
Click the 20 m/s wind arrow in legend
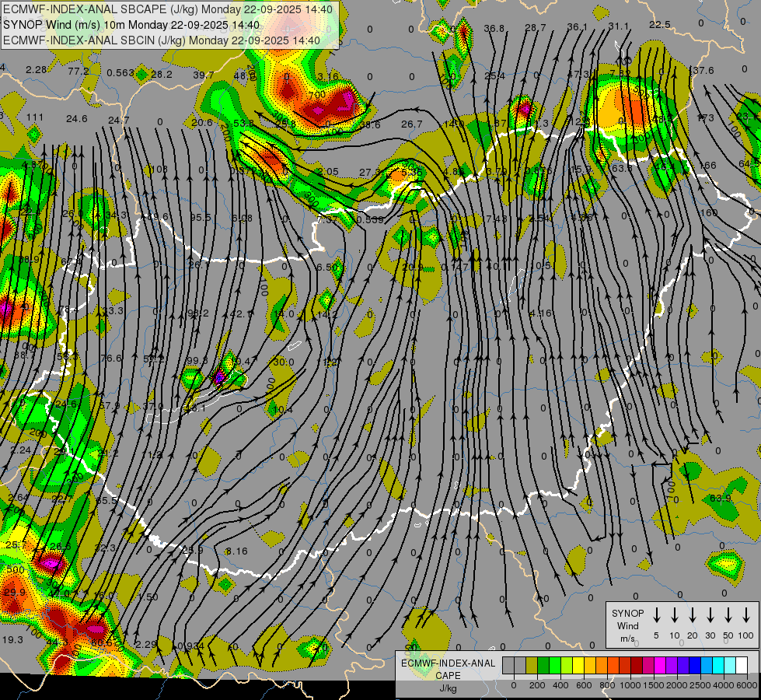[693, 615]
